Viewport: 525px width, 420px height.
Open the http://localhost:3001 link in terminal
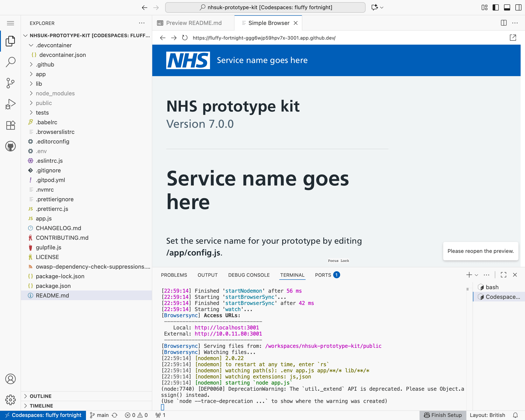226,327
